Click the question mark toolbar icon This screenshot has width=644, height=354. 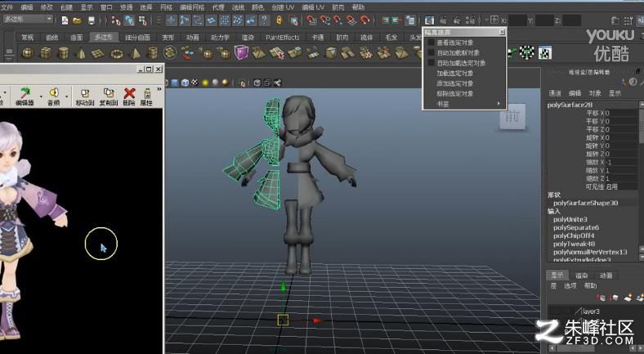click(x=264, y=20)
